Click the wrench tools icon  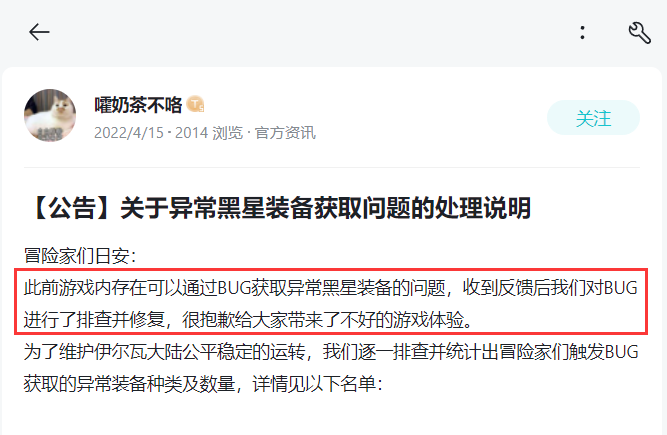pyautogui.click(x=639, y=33)
